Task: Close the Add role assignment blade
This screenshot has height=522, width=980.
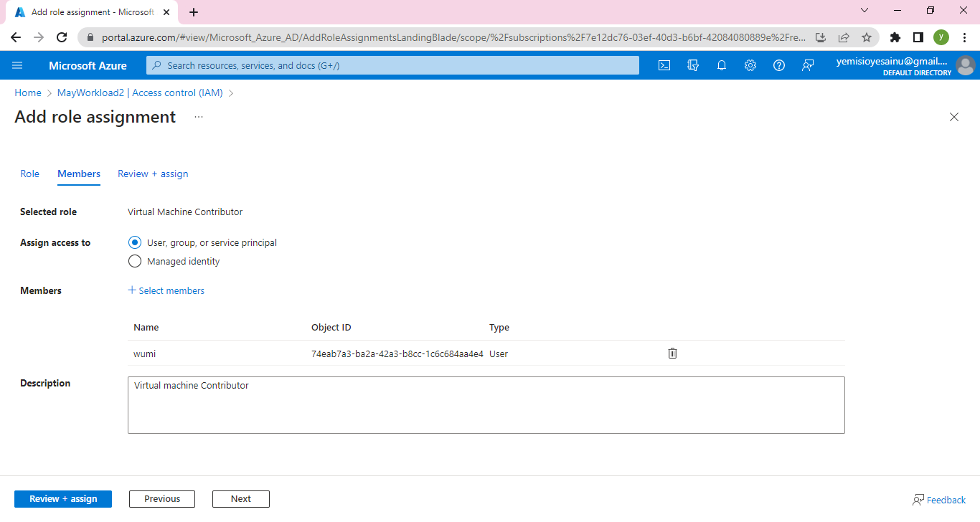Action: pyautogui.click(x=953, y=117)
